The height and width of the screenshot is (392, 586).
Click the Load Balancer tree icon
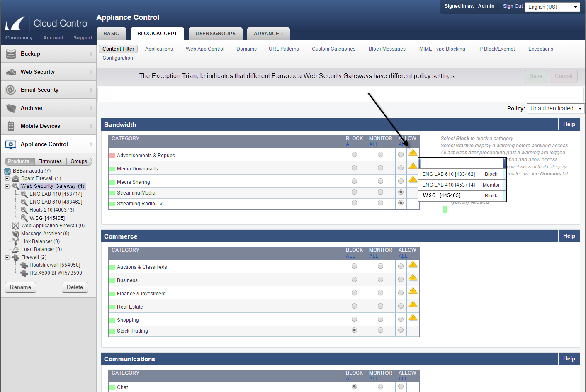(x=16, y=249)
